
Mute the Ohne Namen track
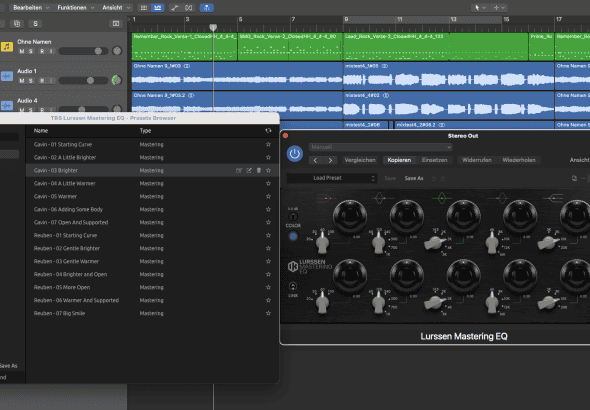(x=21, y=51)
